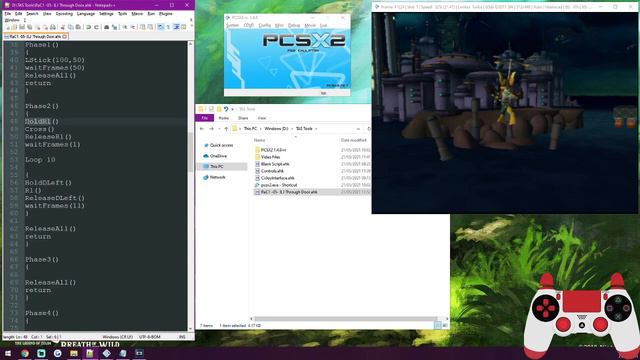
Task: Undo last edit via Notepad++ toolbar
Action: (89, 27)
